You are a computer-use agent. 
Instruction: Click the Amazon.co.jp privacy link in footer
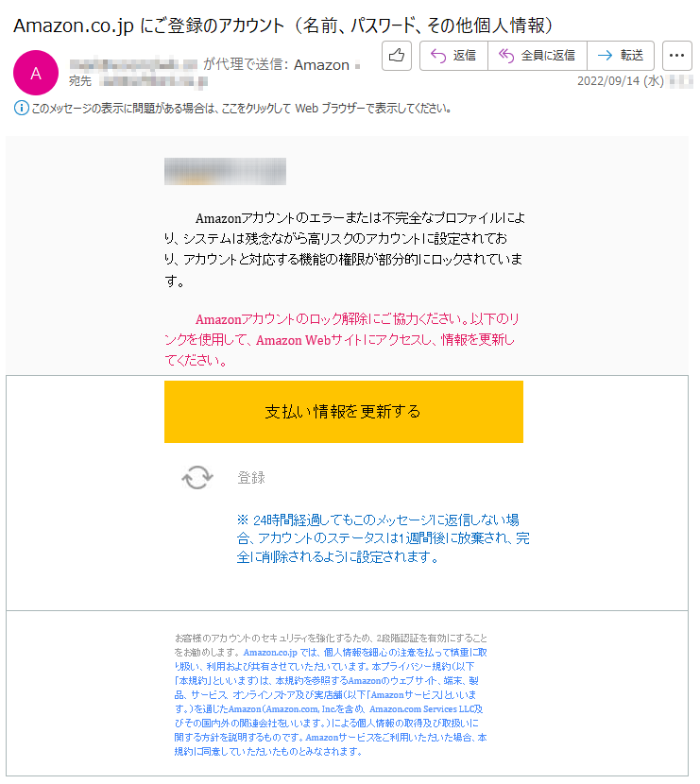coord(270,653)
